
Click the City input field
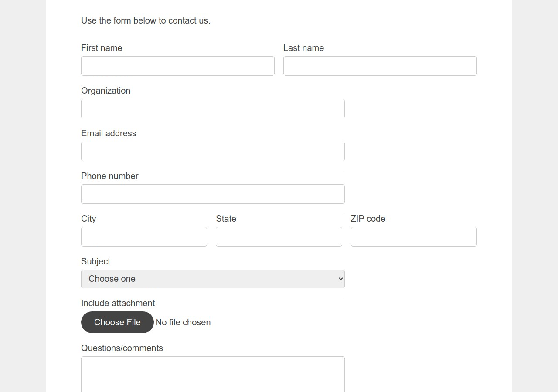[x=144, y=237]
